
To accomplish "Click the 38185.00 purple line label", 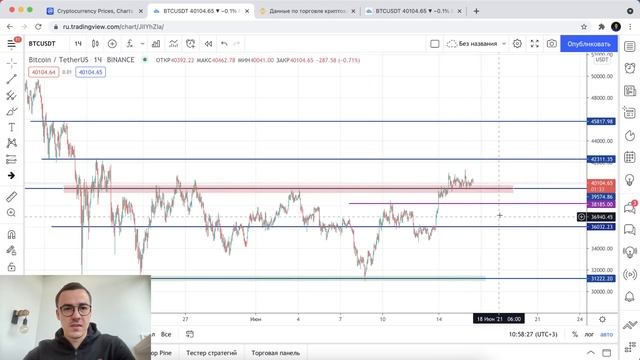I will 601,204.
